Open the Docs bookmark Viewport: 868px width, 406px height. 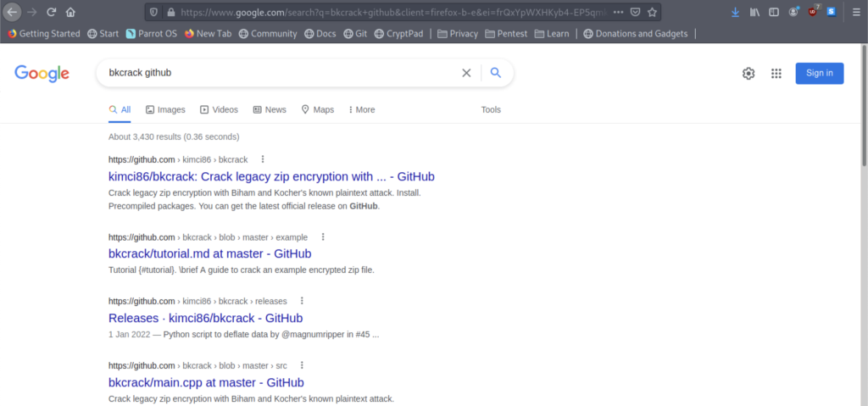[x=320, y=34]
